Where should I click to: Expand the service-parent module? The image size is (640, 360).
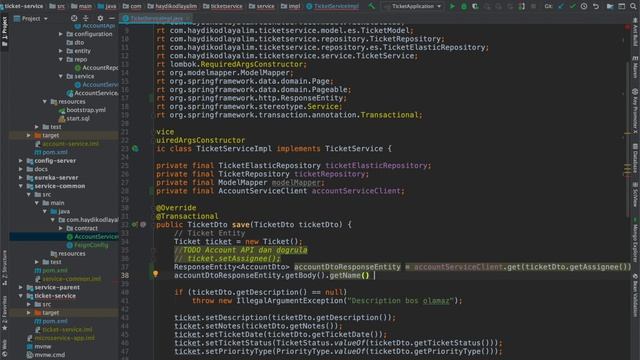point(21,287)
